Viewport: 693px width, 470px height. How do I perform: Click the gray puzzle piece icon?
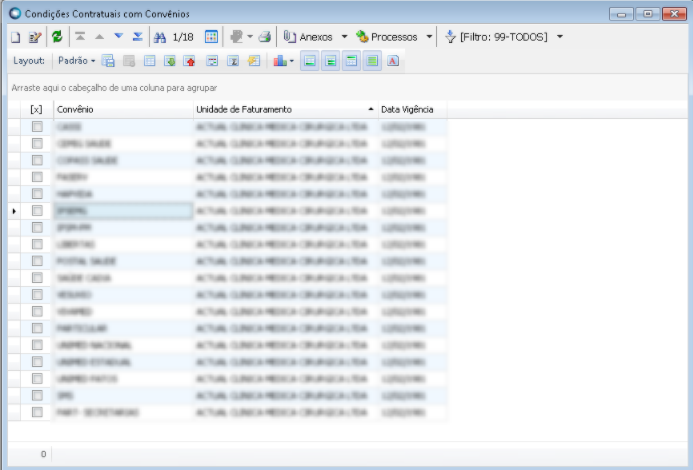point(237,37)
